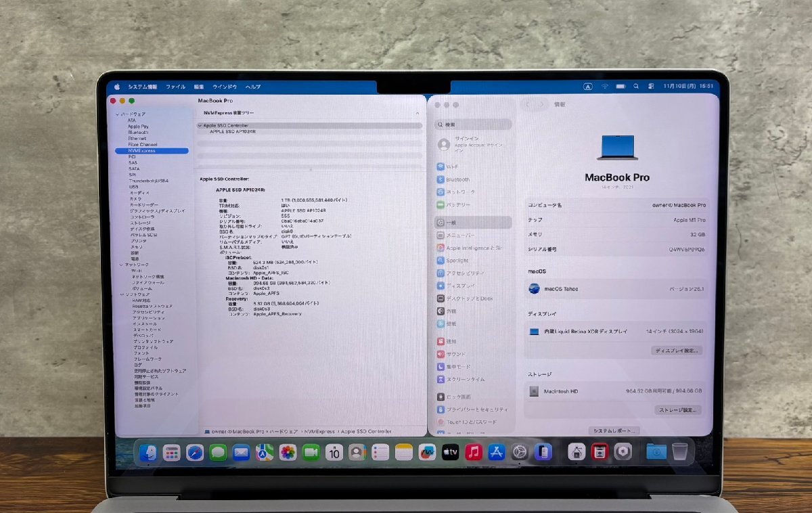The image size is (812, 513).
Task: Open アクセシビリティ in Settings sidebar
Action: coord(474,273)
